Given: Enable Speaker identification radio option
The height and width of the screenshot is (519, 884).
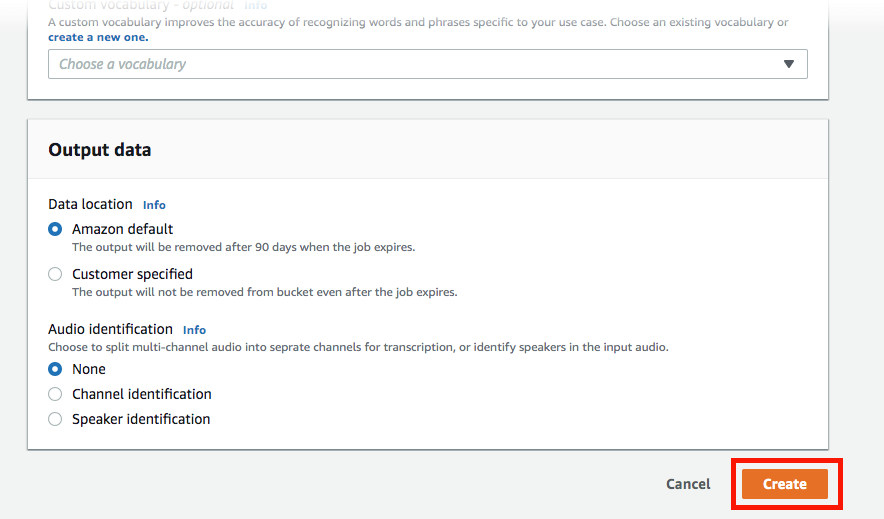Looking at the screenshot, I should point(55,419).
